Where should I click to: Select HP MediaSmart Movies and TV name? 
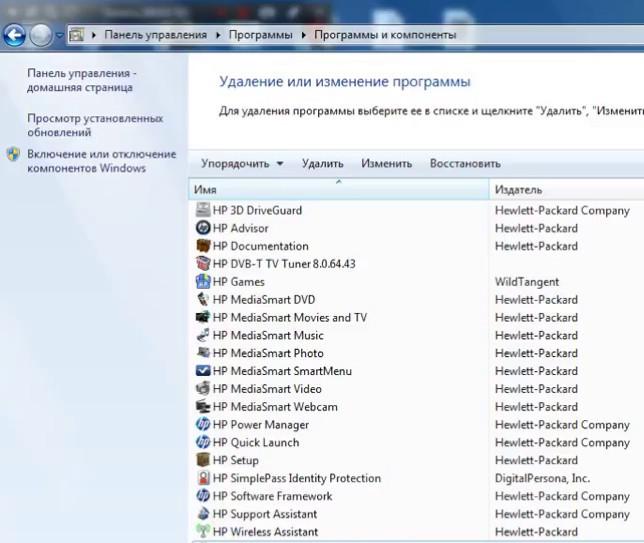(290, 318)
